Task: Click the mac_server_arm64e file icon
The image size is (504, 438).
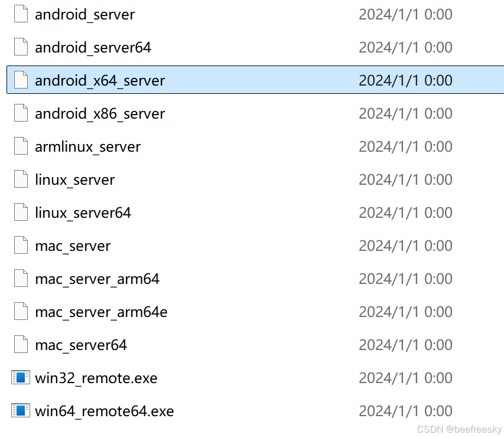Action: coord(21,312)
